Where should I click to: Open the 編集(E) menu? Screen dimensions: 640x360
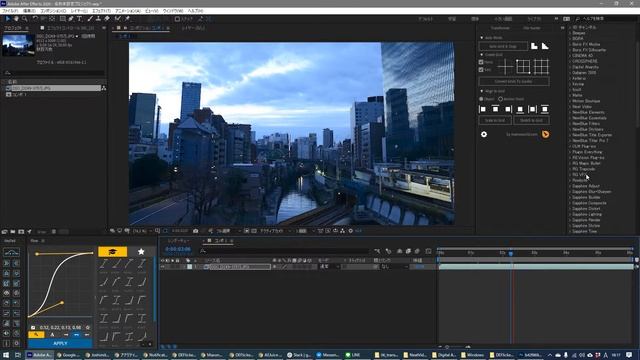pyautogui.click(x=29, y=11)
